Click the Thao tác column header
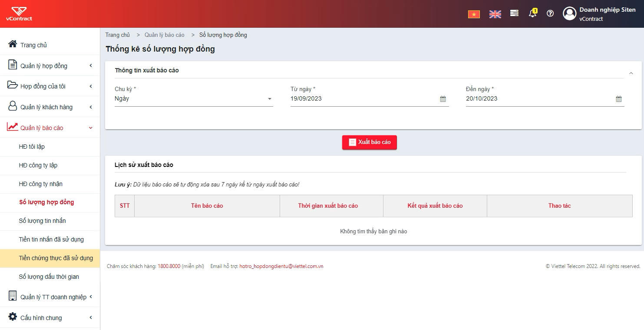This screenshot has height=330, width=644. pos(560,206)
